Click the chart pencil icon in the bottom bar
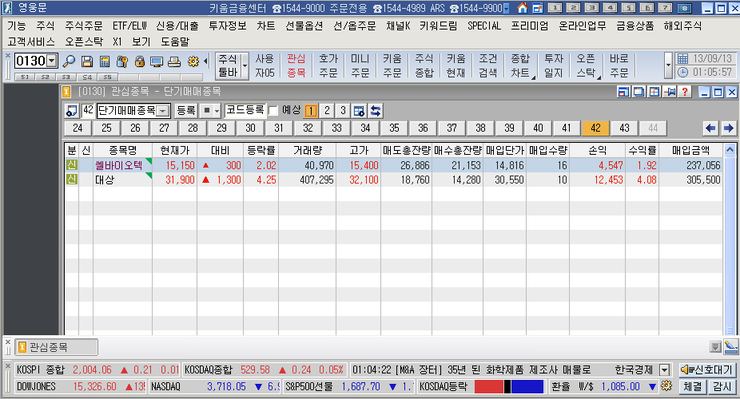 (x=731, y=347)
